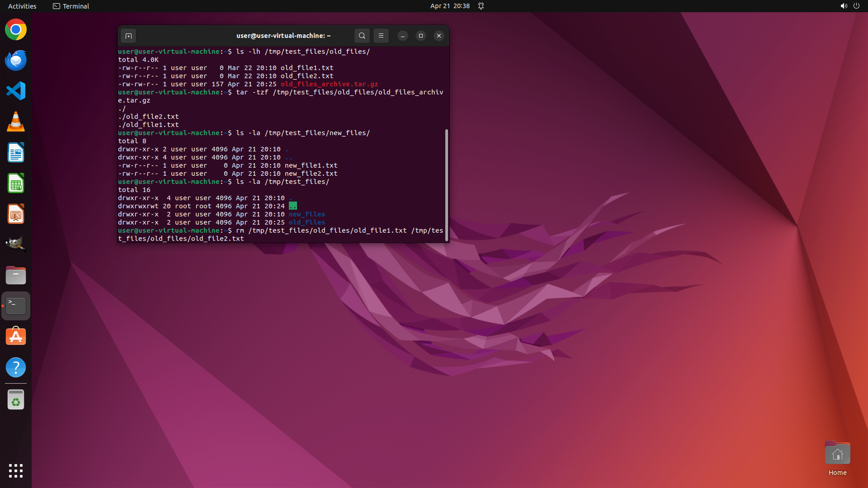Open the Help application
This screenshot has width=868, height=488.
[16, 367]
